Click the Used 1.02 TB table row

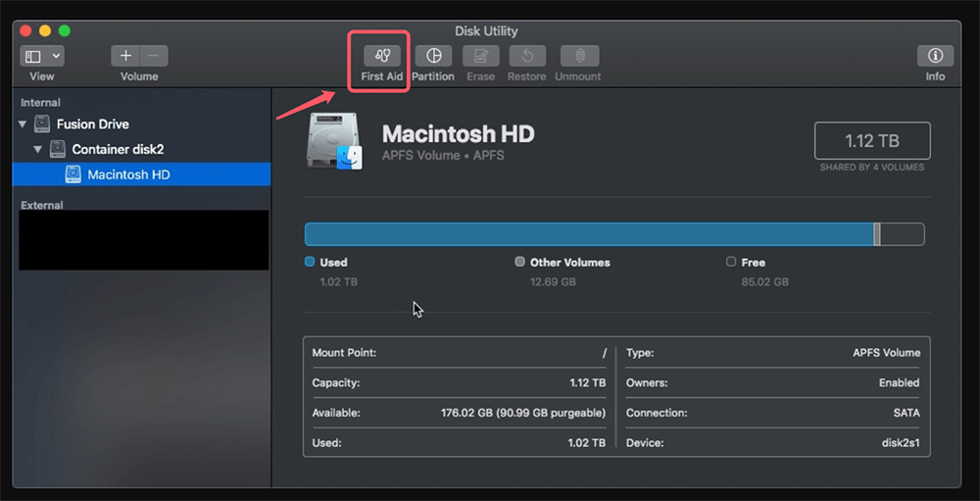click(x=460, y=443)
